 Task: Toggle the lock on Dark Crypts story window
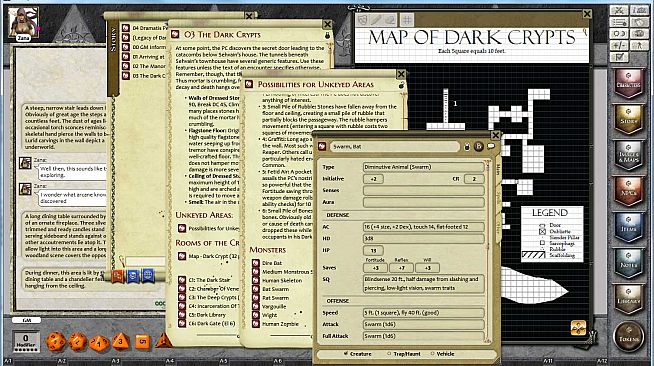pos(327,35)
